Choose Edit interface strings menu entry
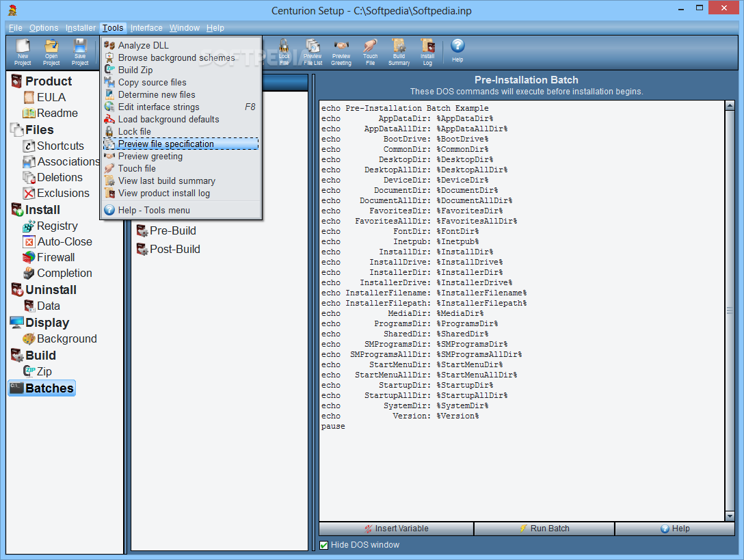Image resolution: width=744 pixels, height=560 pixels. tap(181, 107)
